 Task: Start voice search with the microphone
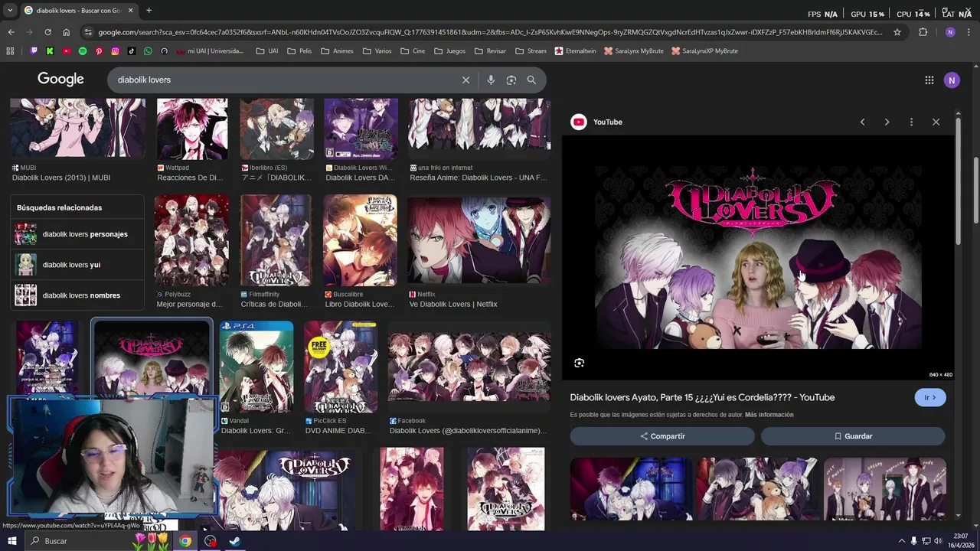point(491,80)
